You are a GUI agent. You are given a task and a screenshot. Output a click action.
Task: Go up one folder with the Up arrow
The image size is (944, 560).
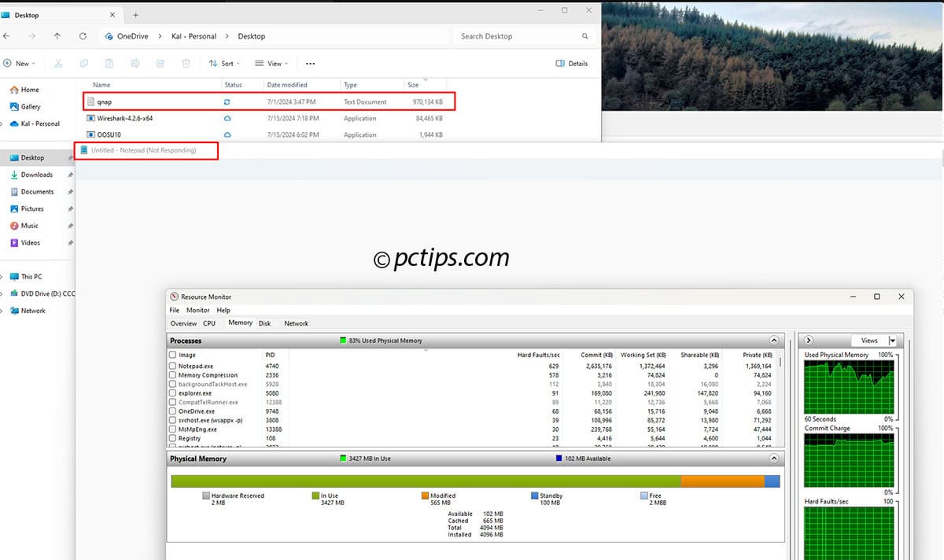coord(57,36)
